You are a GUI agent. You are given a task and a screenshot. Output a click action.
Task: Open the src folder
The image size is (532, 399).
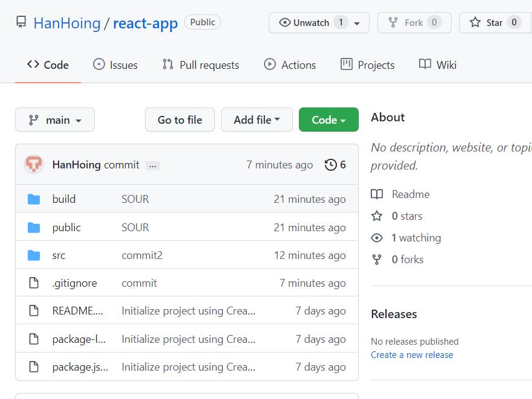coord(59,255)
